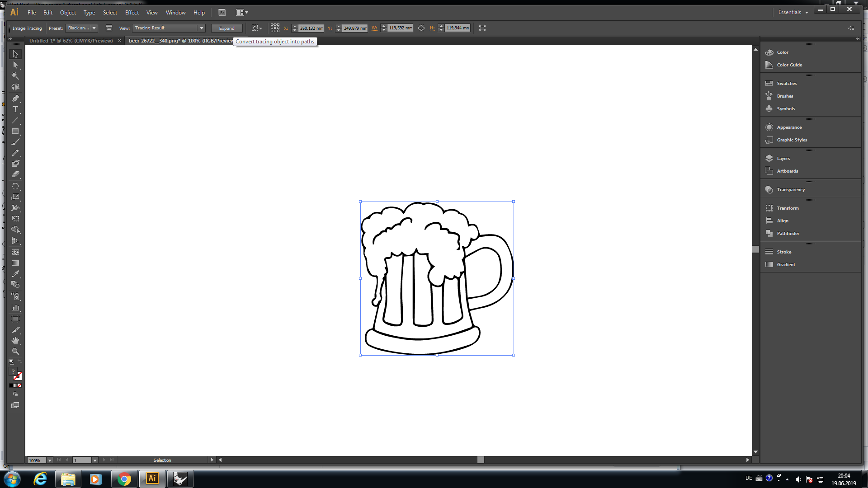The image size is (868, 488).
Task: Toggle constrain width and height proportions
Action: tap(421, 28)
